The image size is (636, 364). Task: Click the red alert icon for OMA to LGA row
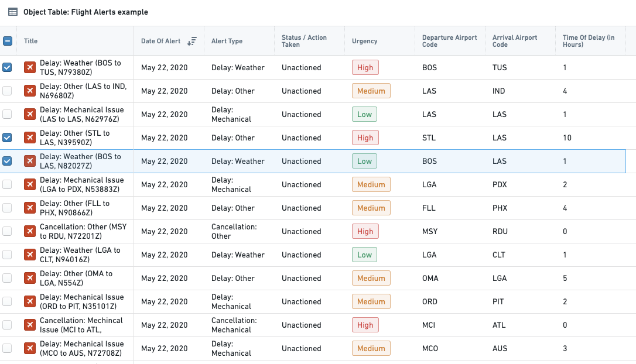(x=30, y=278)
